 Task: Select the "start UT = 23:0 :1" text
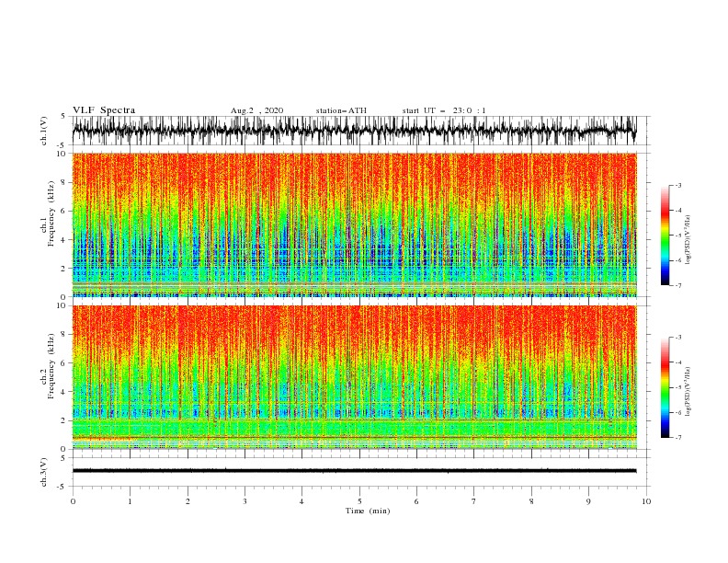[444, 110]
